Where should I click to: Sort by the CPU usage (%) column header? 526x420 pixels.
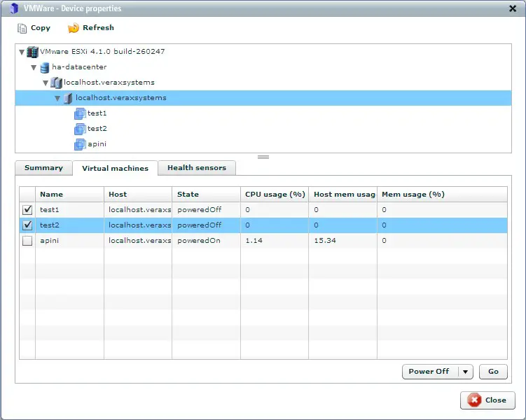pos(275,195)
